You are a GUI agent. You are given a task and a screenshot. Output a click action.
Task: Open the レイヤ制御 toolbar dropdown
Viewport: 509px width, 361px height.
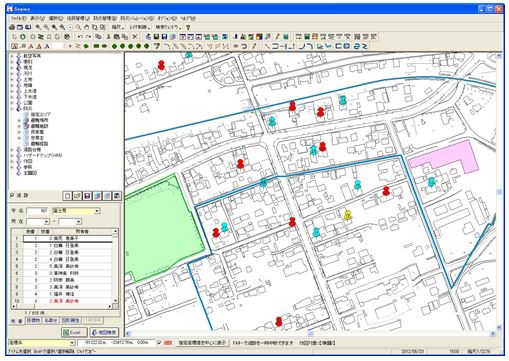coord(140,27)
